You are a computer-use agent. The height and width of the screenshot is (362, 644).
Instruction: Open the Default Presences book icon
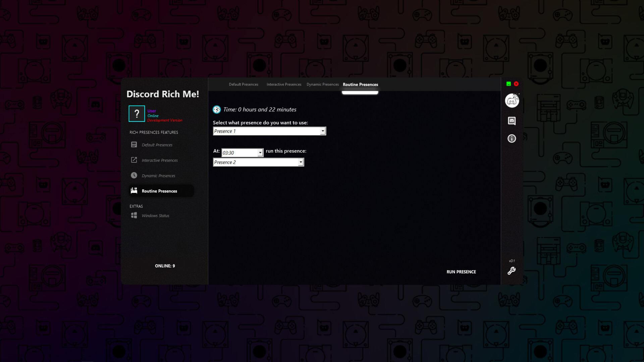[x=134, y=145]
